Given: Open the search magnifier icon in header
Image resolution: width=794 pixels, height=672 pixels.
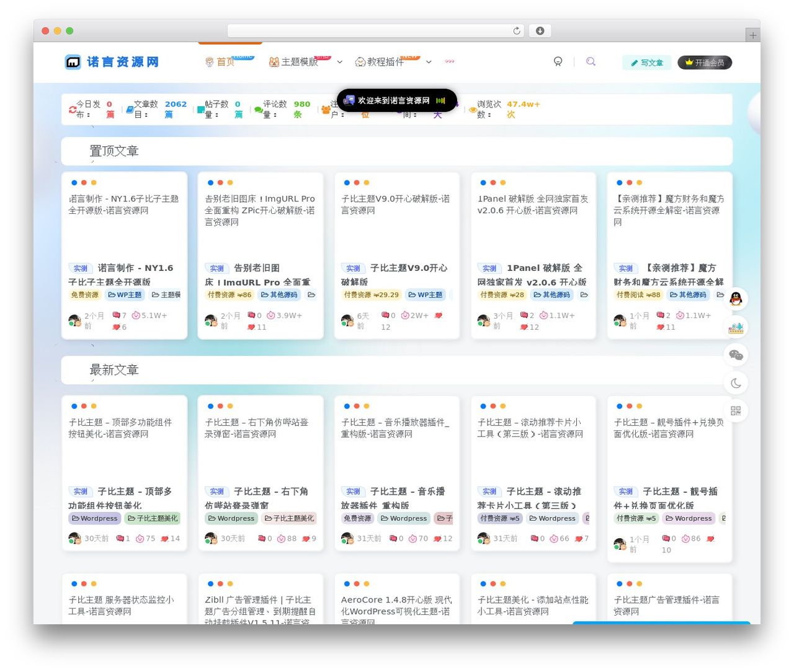Looking at the screenshot, I should (591, 61).
